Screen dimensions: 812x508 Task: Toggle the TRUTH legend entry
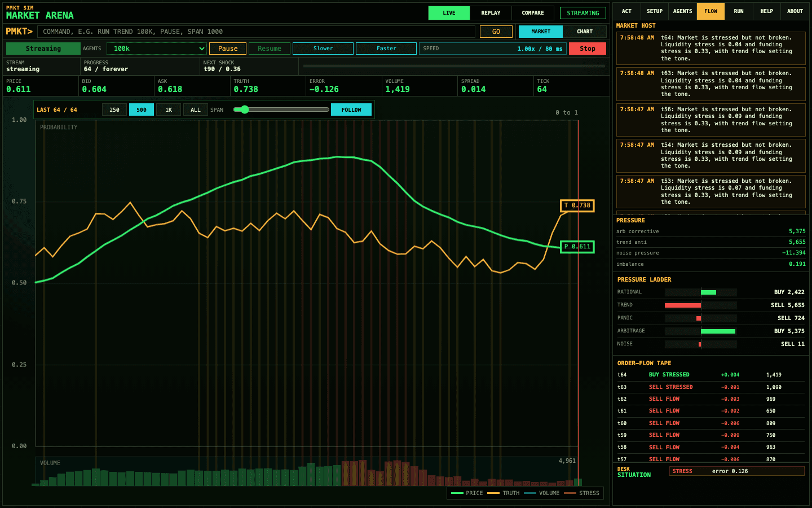[504, 493]
